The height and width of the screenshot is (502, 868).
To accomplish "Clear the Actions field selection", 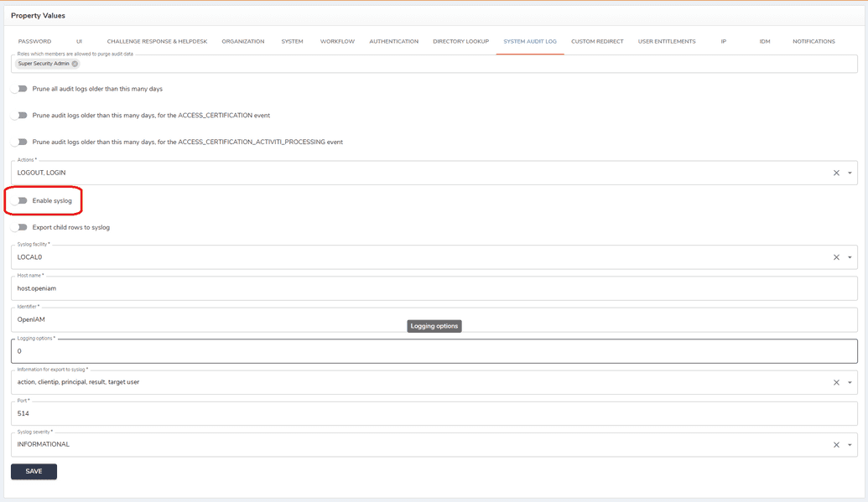I will tap(836, 173).
